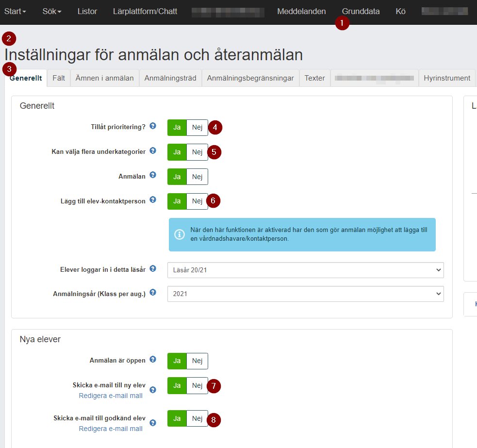
Task: Select Ja for Kan välja flera underkategorier
Action: (x=177, y=152)
